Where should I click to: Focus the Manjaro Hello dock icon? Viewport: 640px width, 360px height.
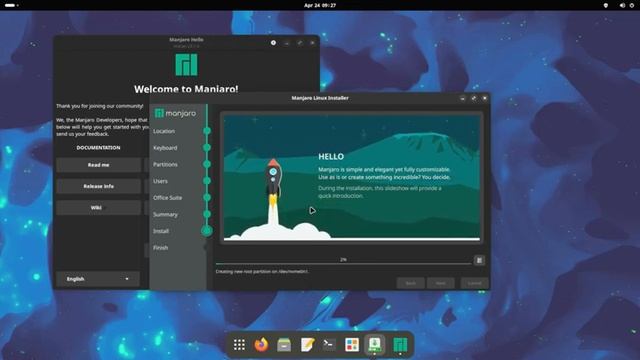tap(400, 345)
